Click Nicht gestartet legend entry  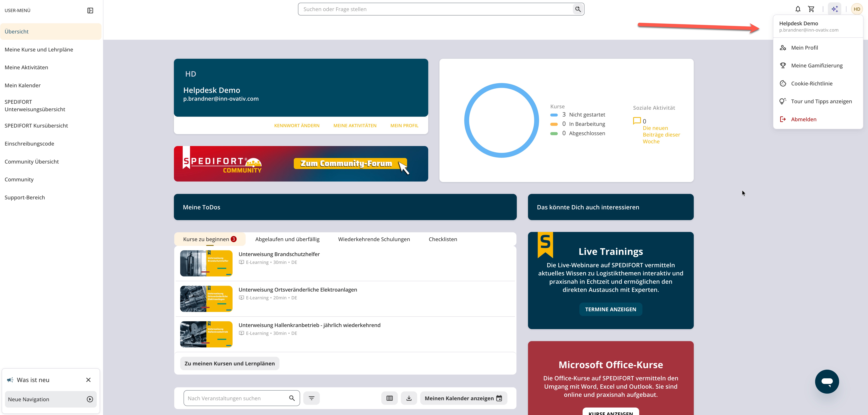point(578,114)
